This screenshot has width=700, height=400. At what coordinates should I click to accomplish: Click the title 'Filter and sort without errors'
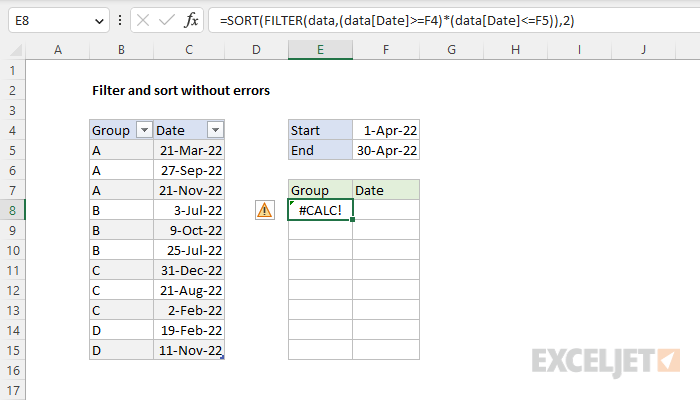(x=181, y=91)
